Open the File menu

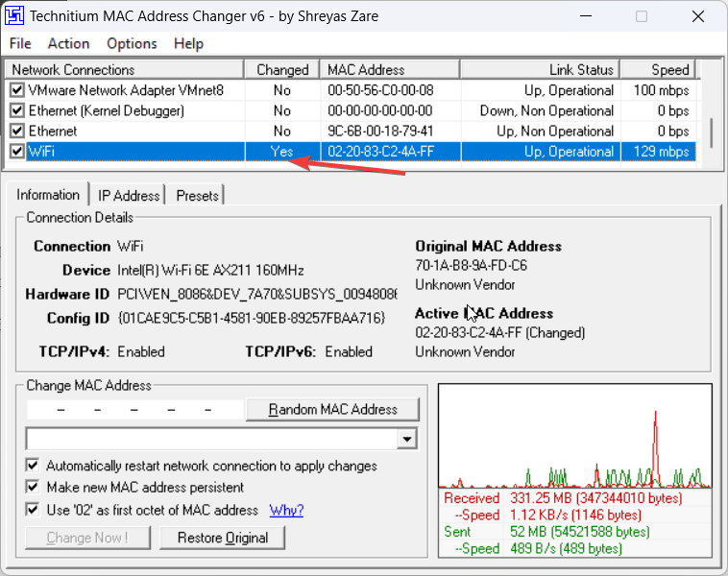20,43
